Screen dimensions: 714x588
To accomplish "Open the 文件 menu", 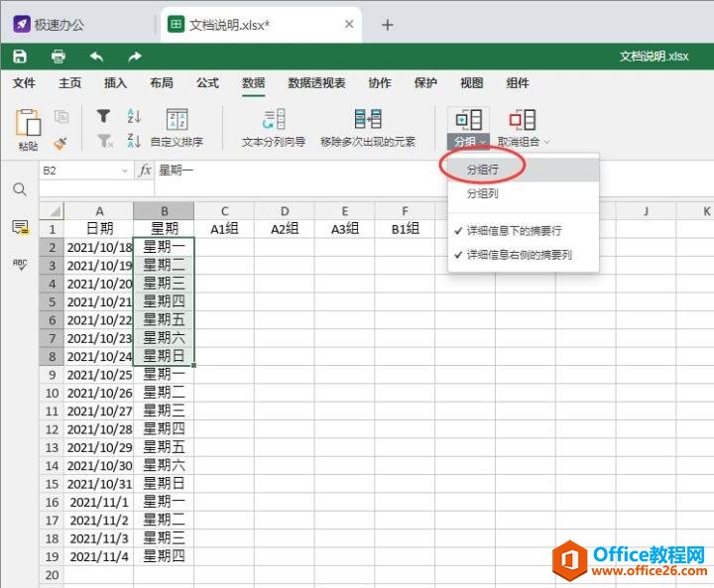I will [24, 83].
